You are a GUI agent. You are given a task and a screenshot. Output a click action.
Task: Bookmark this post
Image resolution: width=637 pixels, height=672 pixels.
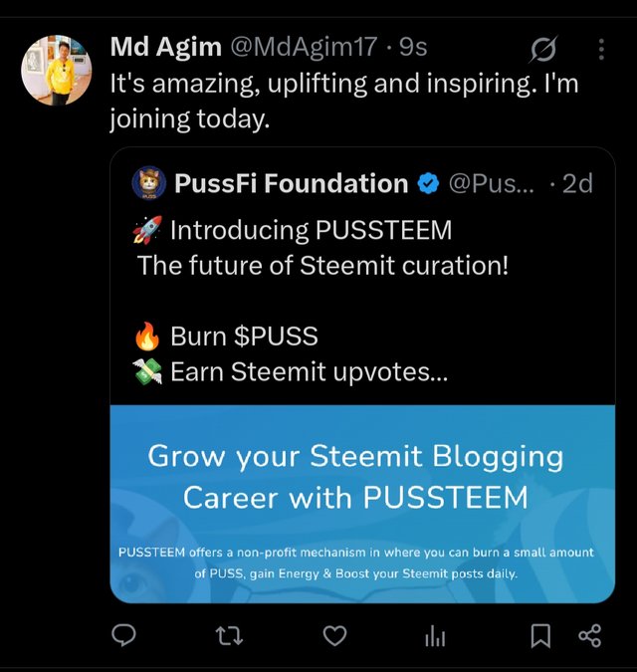click(539, 635)
